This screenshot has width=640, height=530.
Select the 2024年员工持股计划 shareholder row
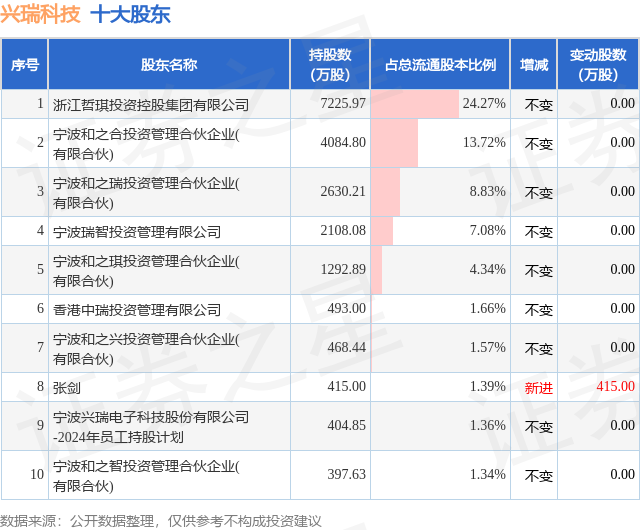[151, 426]
